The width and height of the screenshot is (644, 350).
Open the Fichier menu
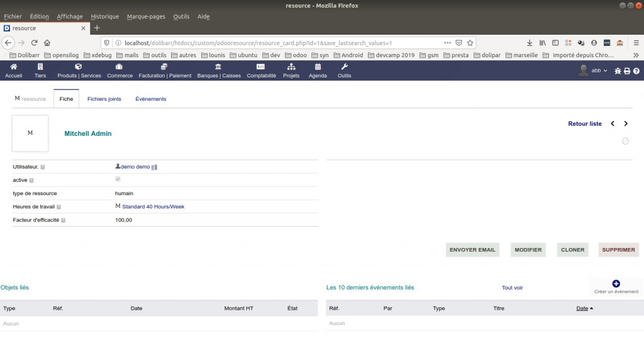click(13, 16)
